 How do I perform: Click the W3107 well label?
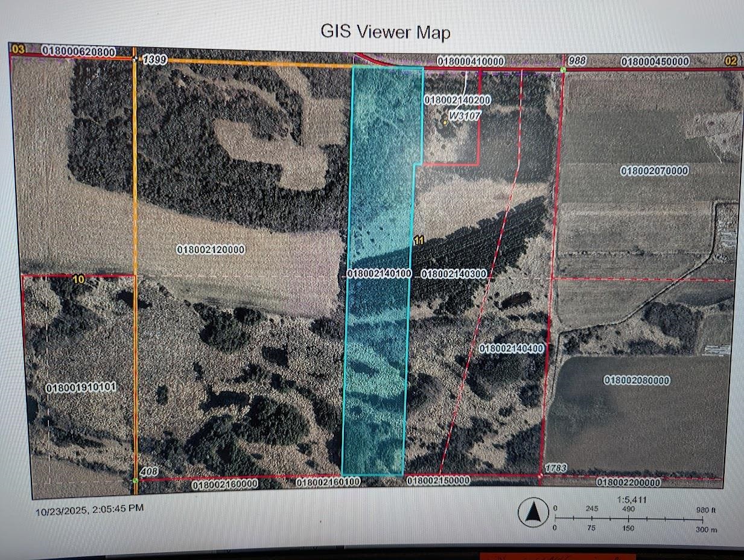[x=465, y=115]
